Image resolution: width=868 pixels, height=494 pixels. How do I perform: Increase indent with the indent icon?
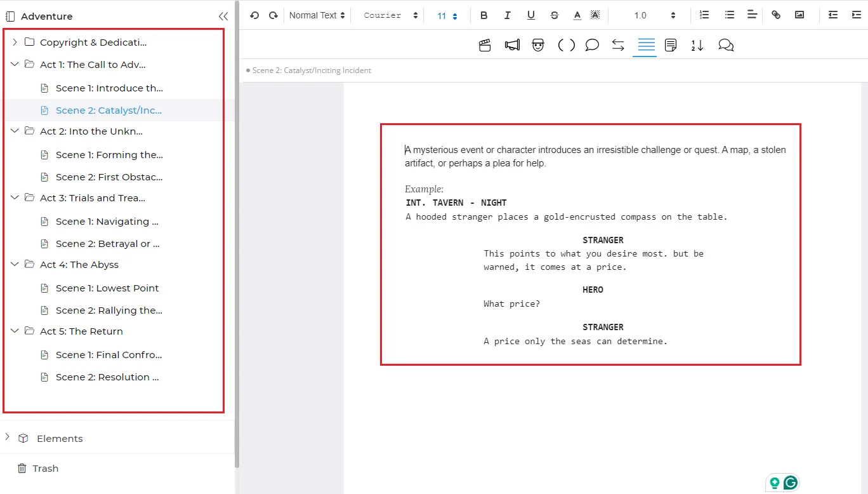[x=857, y=15]
